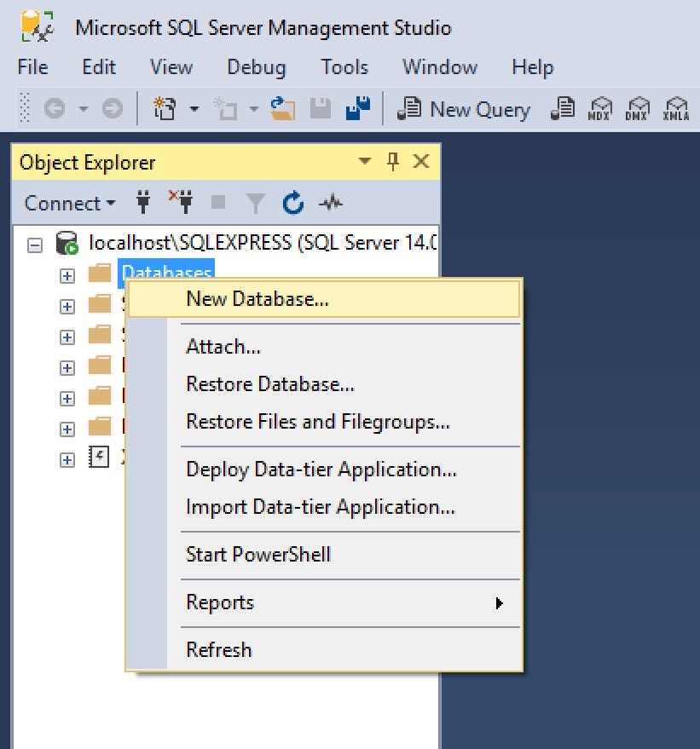
Task: Refresh the Object Explorer tree
Action: [x=292, y=203]
